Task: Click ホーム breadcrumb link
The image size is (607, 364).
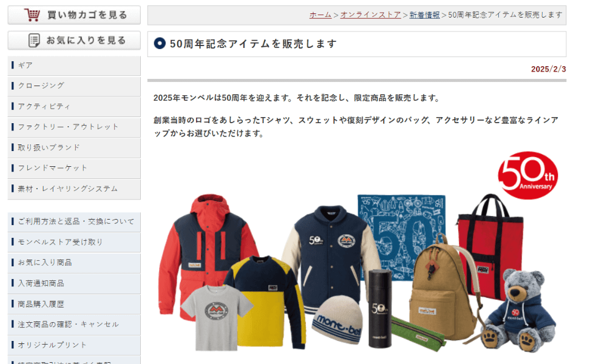Action: coord(320,15)
